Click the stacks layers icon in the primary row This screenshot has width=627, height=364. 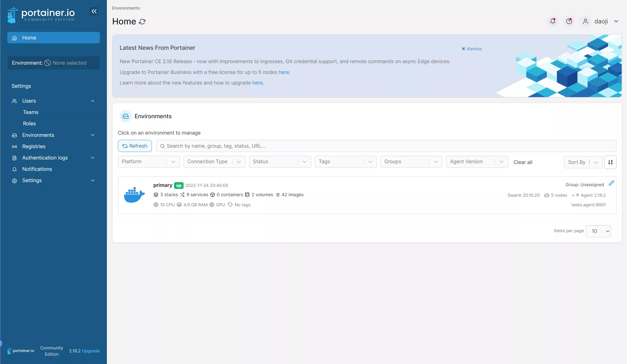click(156, 195)
